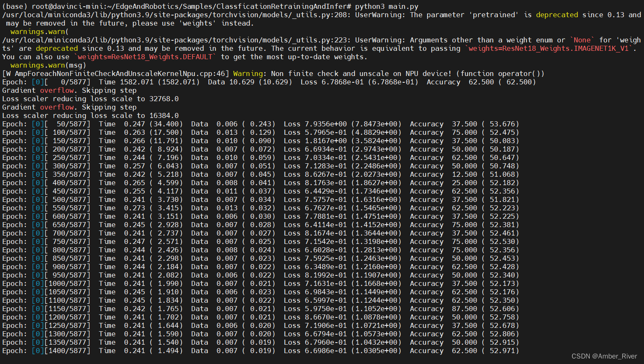Click accuracy value '12.500'
Image resolution: width=644 pixels, height=364 pixels.
point(465,174)
